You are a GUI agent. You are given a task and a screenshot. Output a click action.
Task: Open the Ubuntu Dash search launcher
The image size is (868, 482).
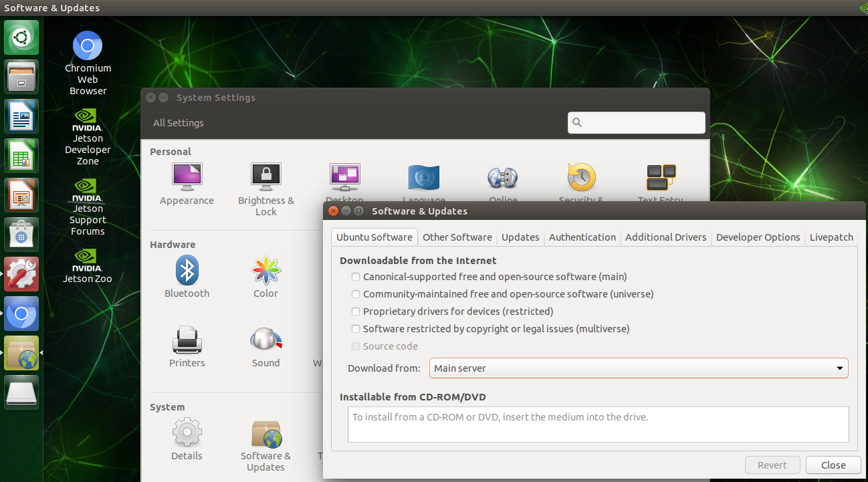(21, 37)
